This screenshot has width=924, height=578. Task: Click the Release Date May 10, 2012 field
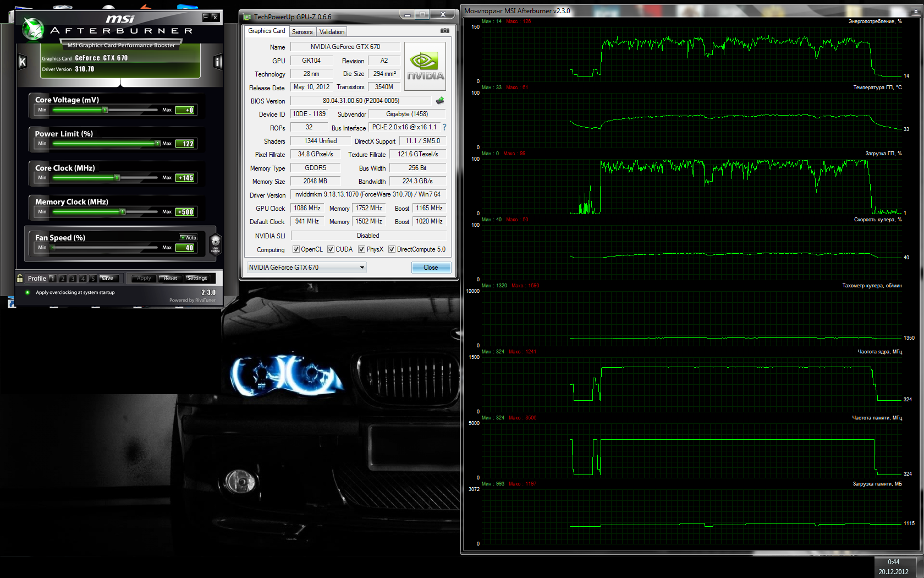[x=311, y=87]
